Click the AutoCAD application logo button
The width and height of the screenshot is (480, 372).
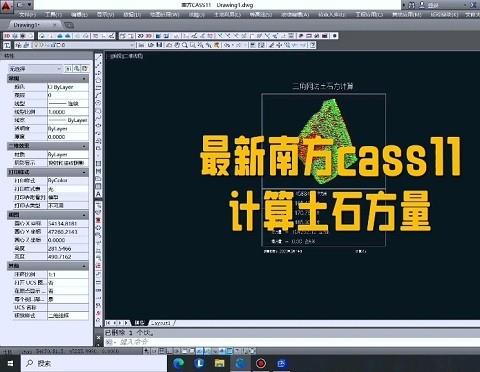[7, 6]
